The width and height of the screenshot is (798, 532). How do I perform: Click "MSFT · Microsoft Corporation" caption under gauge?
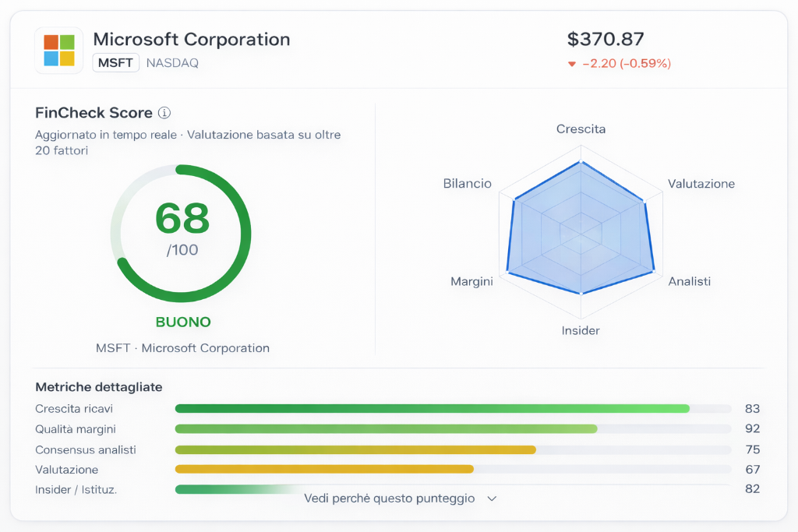[x=182, y=348]
